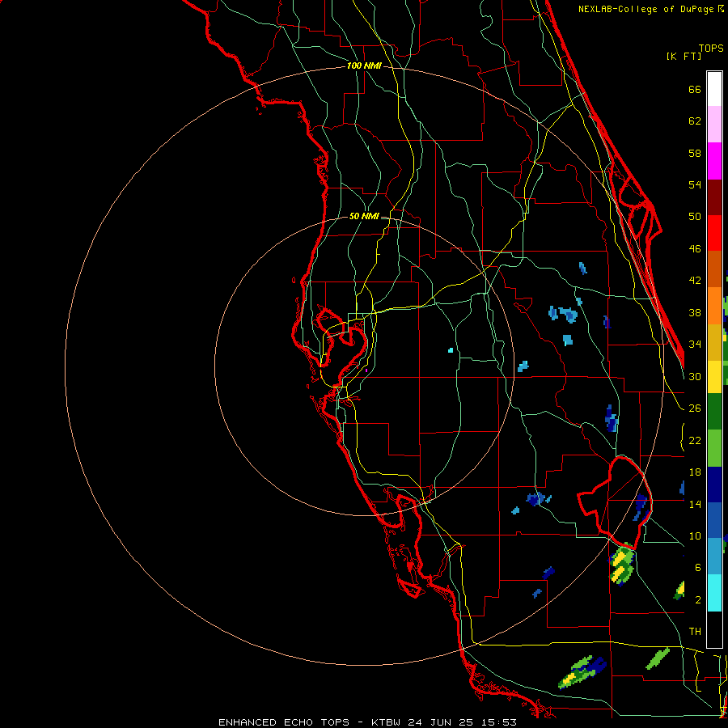Viewport: 728px width, 728px height.
Task: Click the 58 value on the legend
Action: pos(695,153)
